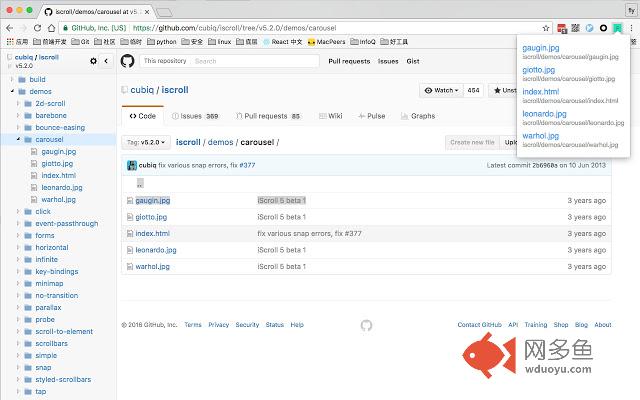Close the current browser tab
Viewport: 640px width, 400px height.
pyautogui.click(x=147, y=12)
